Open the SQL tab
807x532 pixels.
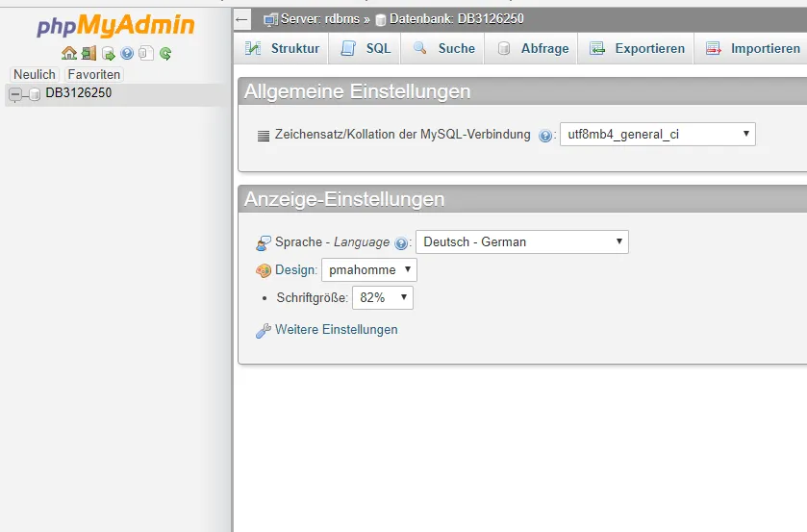(x=365, y=48)
